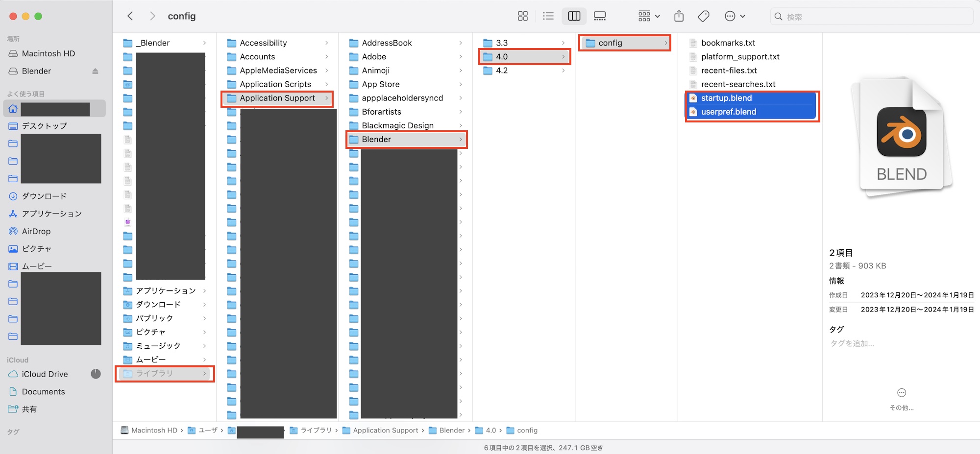Open the ellipsis action menu in toolbar
The height and width of the screenshot is (454, 980).
(x=735, y=16)
